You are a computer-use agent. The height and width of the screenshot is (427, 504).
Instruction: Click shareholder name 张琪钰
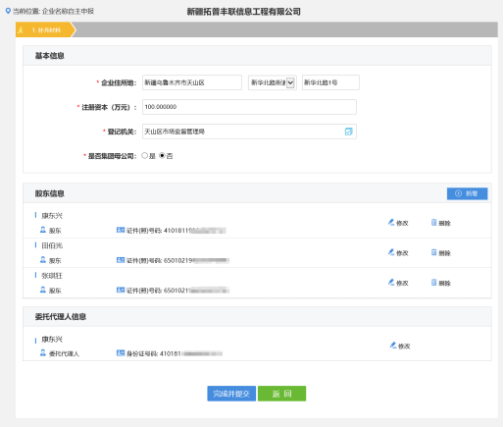point(52,276)
